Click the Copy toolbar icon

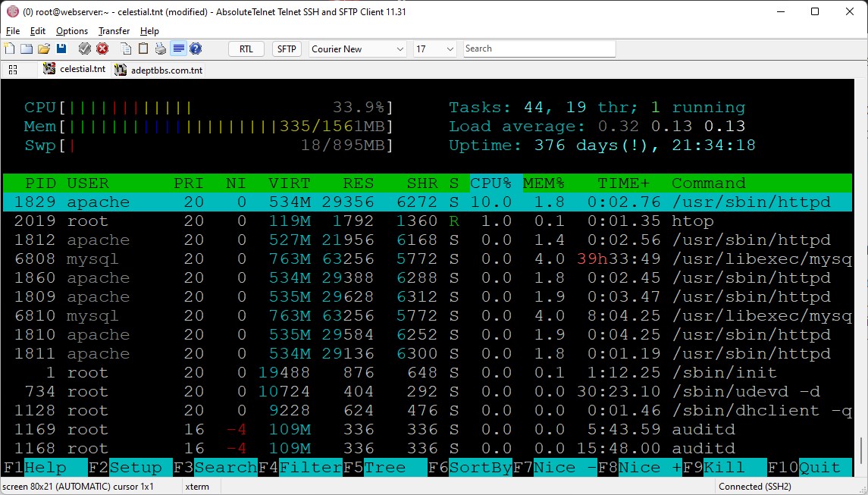(x=126, y=49)
